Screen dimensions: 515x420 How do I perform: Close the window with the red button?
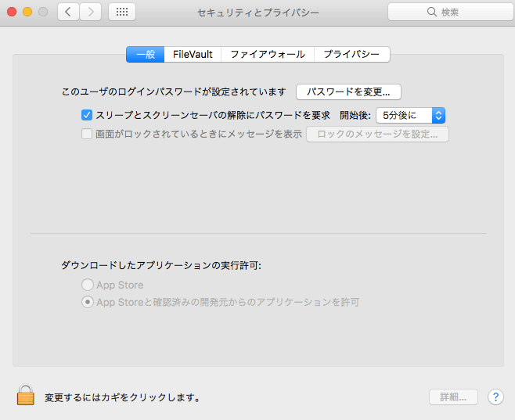click(12, 13)
